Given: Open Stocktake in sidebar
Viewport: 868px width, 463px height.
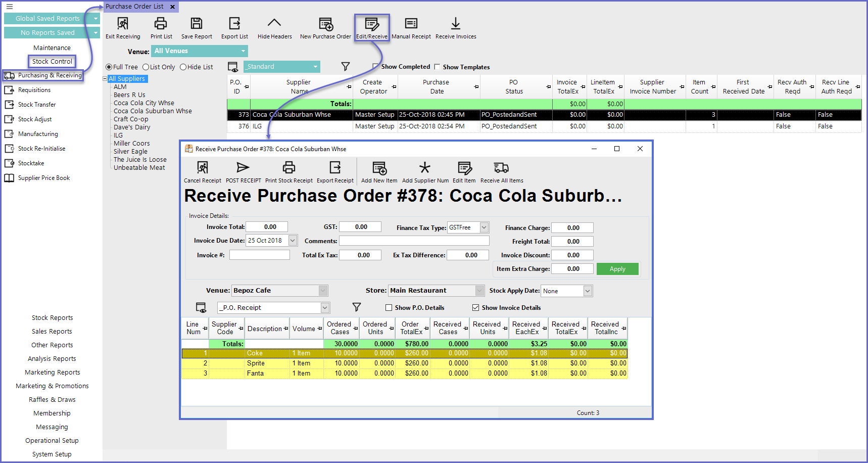Looking at the screenshot, I should (x=31, y=163).
